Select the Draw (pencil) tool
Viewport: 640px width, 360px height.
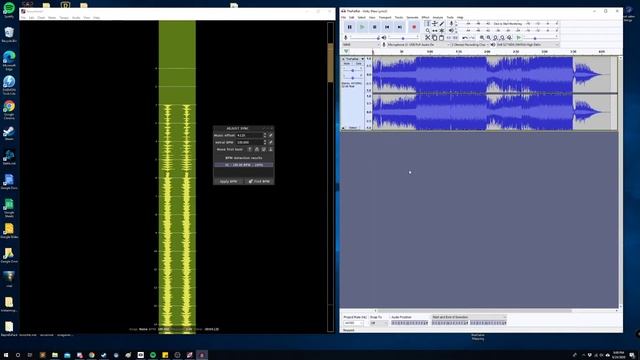pos(442,24)
